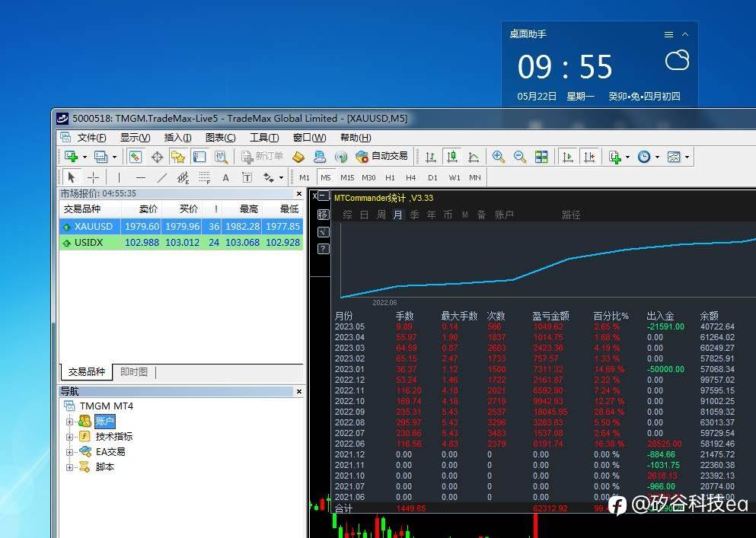Click the New Chart toolbar icon
This screenshot has height=538, width=756.
pyautogui.click(x=72, y=157)
